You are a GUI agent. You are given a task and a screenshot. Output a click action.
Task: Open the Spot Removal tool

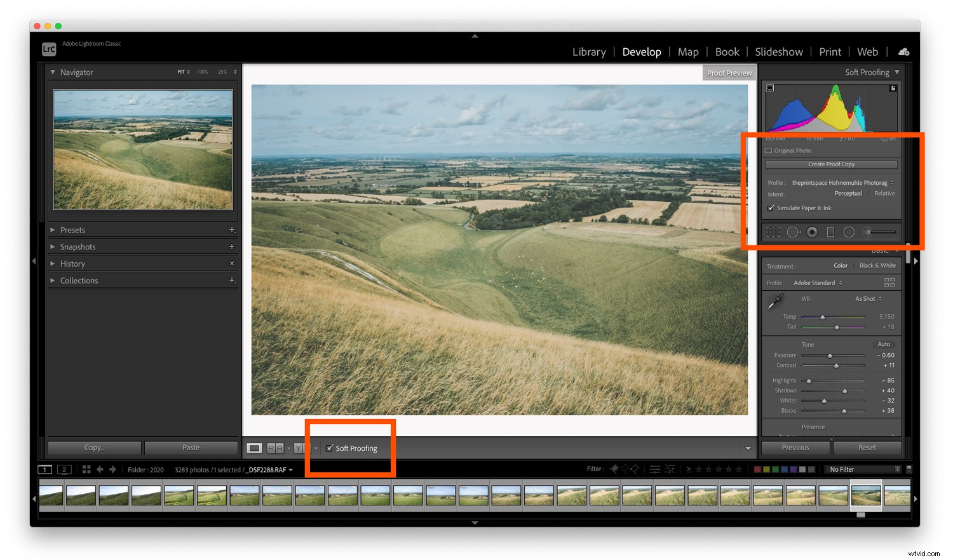point(794,232)
